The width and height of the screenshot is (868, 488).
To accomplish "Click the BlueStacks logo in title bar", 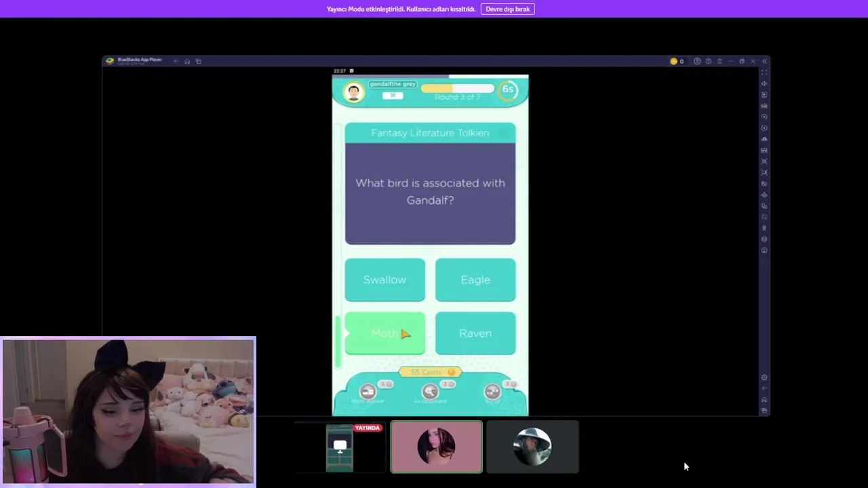I will click(x=110, y=60).
